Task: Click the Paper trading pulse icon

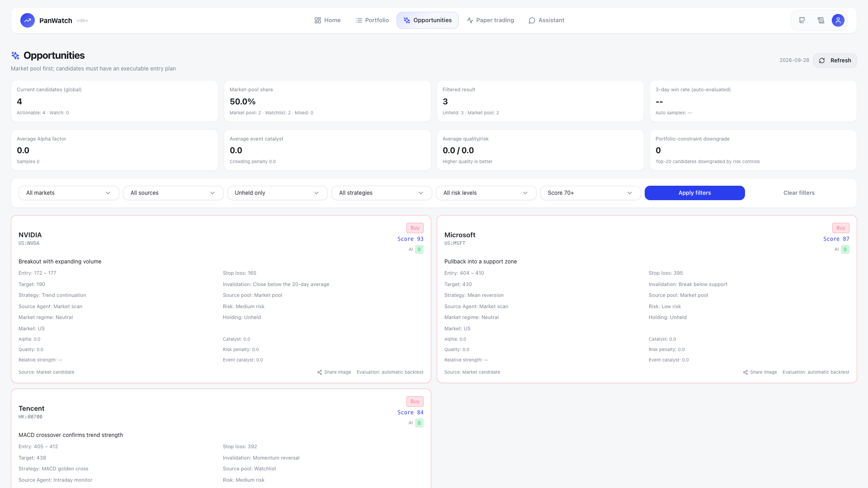Action: 470,20
